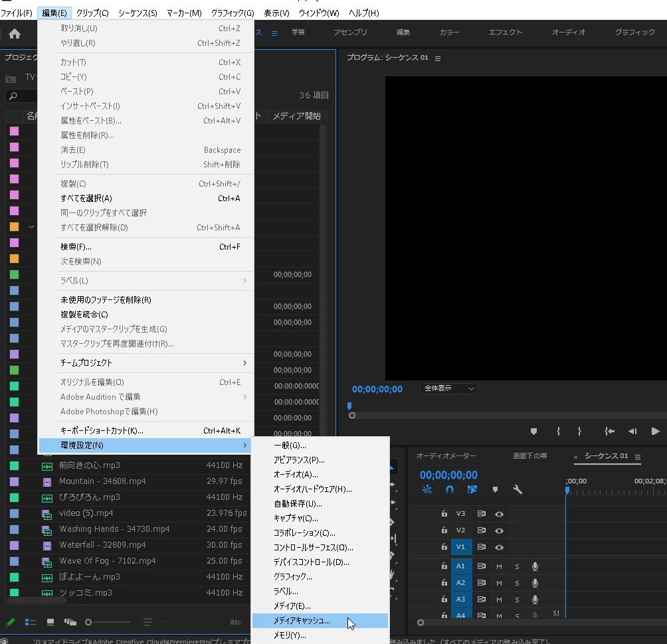Click the Mark In button in program monitor

(x=558, y=431)
